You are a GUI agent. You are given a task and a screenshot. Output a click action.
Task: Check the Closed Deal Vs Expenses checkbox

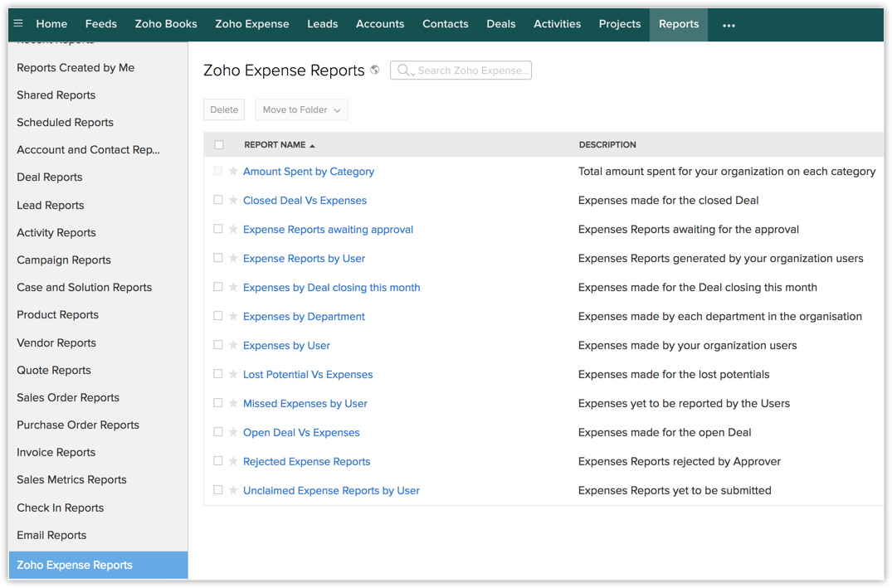218,200
